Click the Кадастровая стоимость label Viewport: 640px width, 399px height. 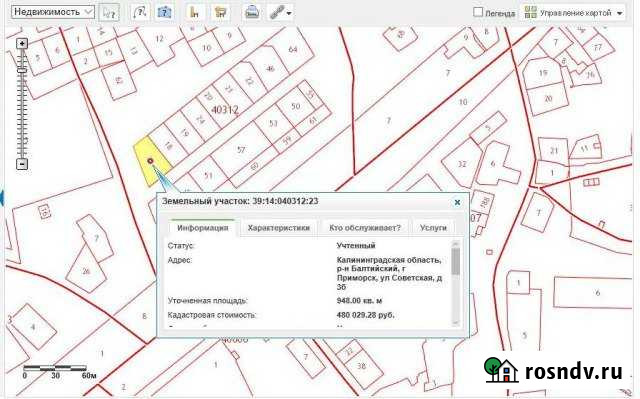tap(212, 315)
